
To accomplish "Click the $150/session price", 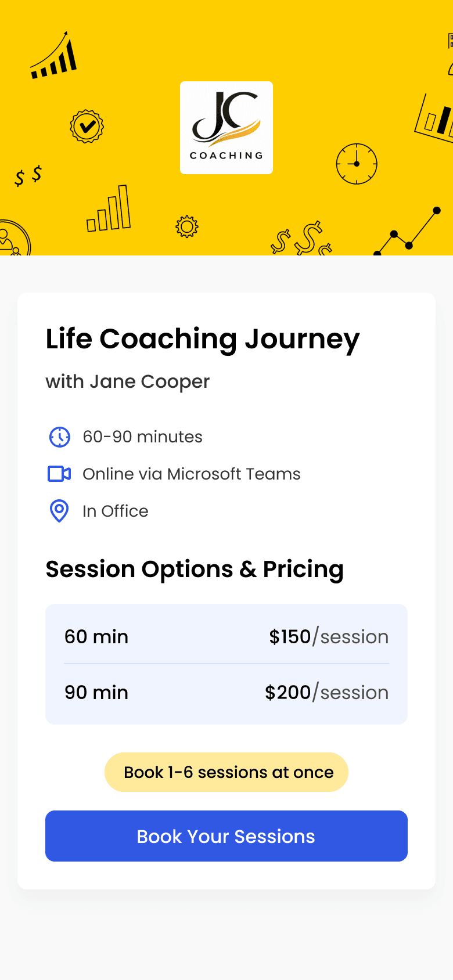I will 329,637.
